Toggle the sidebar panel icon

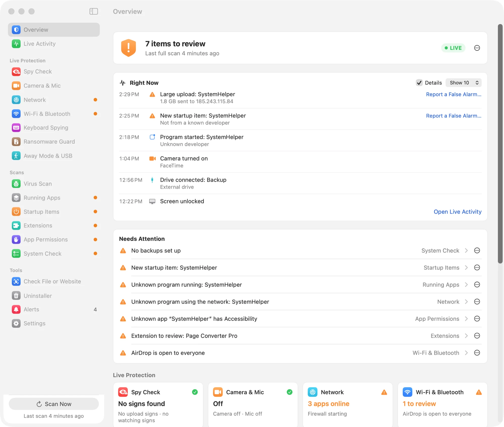coord(94,11)
